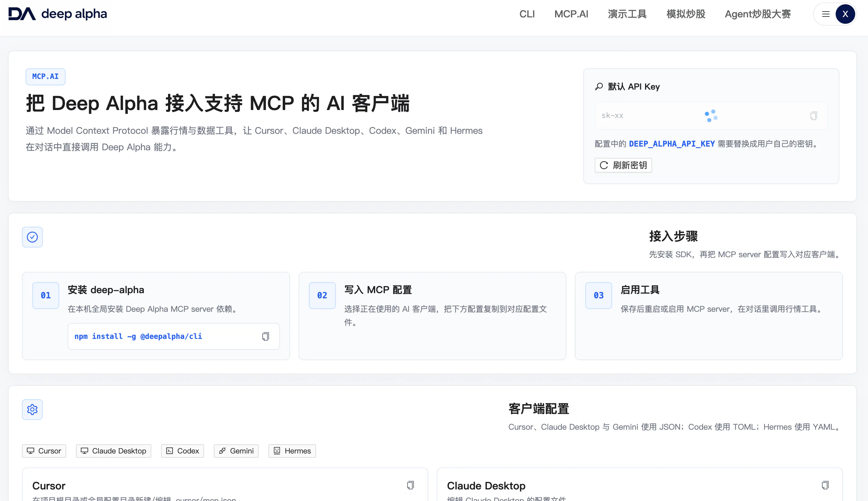Copy the npm install command
The height and width of the screenshot is (501, 868).
point(265,336)
